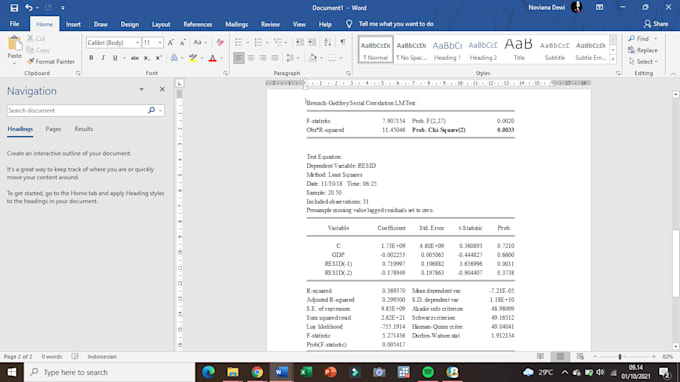Pick the font color red swatch
Screen dimensions: 680x382
click(x=212, y=58)
